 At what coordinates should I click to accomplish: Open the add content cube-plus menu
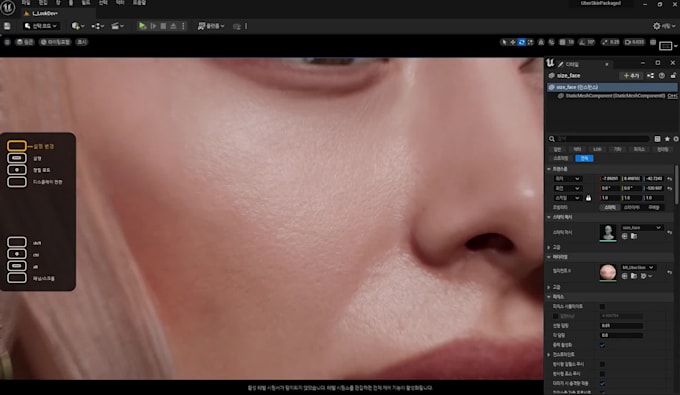(78, 26)
